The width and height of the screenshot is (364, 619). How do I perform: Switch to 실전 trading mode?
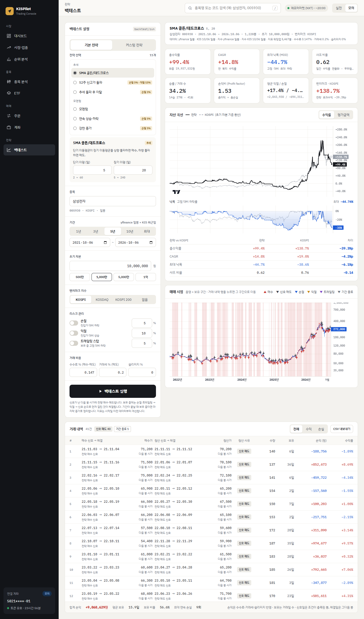[339, 8]
